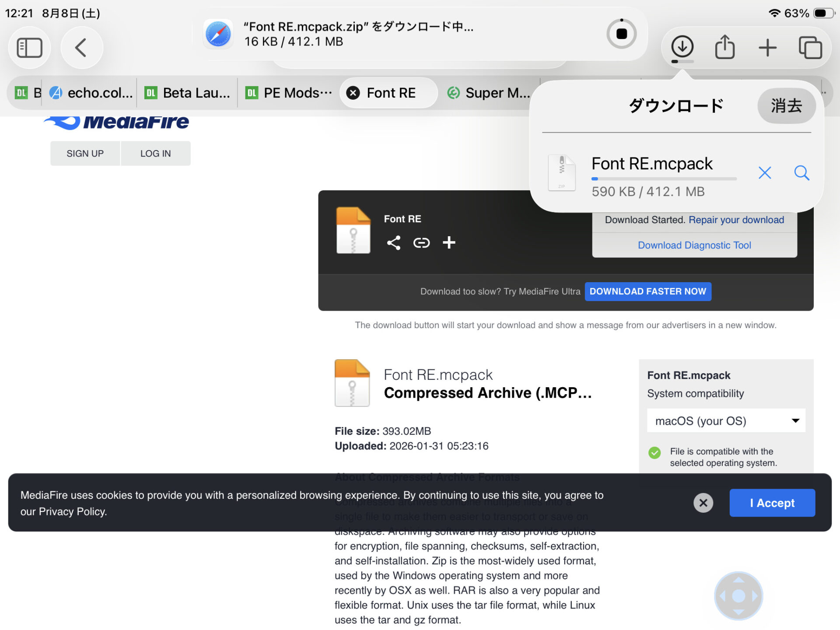Go back with the back arrow
Screen dimensions: 840x630
tap(82, 48)
